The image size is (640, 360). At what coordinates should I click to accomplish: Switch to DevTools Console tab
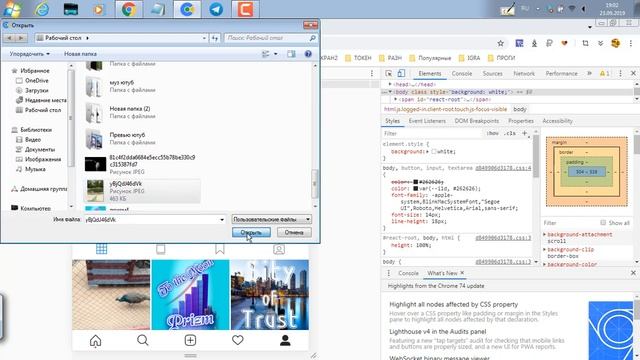click(x=462, y=73)
